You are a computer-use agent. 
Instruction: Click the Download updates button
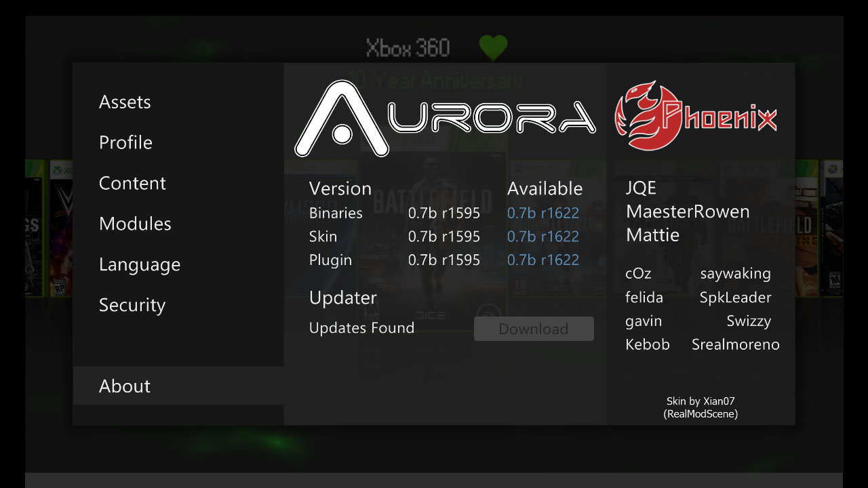[534, 329]
